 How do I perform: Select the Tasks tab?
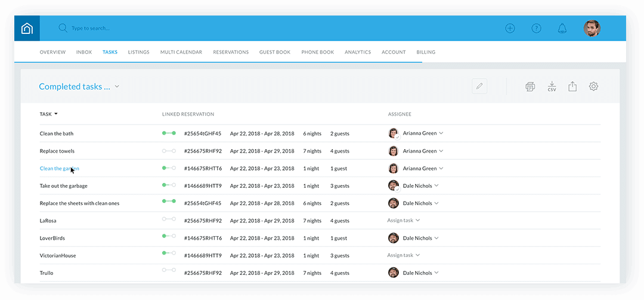pyautogui.click(x=110, y=52)
